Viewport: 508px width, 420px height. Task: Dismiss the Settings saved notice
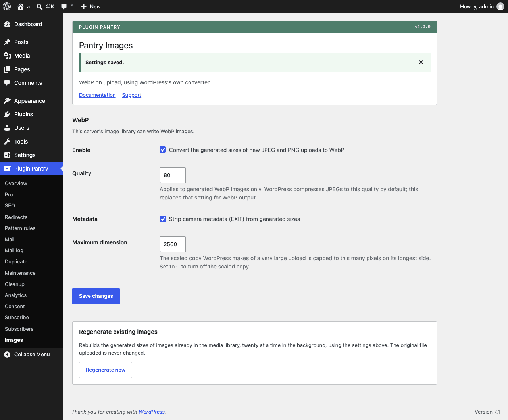[421, 62]
